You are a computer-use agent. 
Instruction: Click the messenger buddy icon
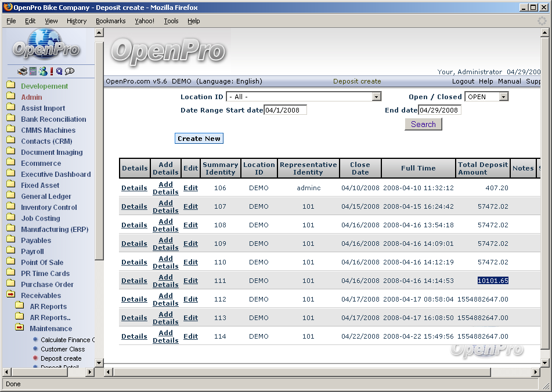point(43,71)
